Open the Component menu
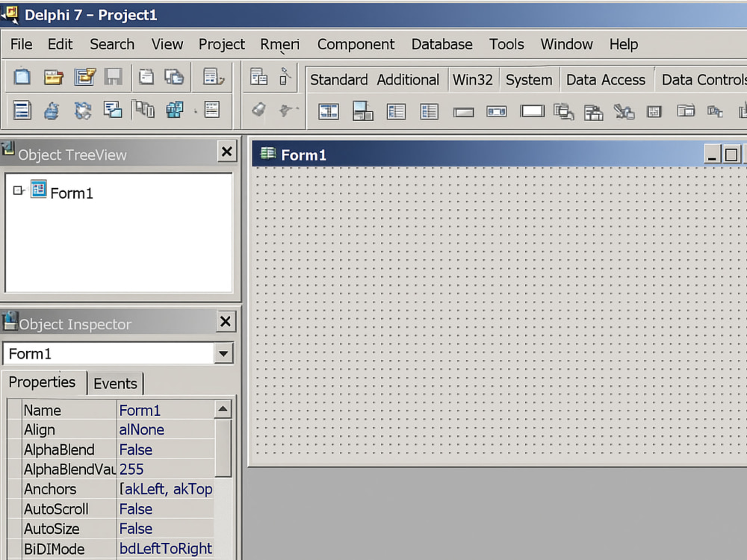Image resolution: width=747 pixels, height=560 pixels. [356, 44]
